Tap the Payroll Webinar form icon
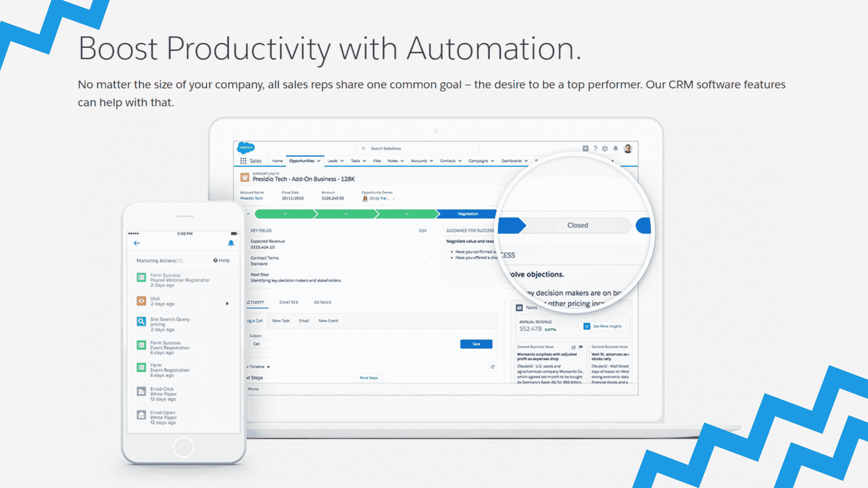 (x=142, y=277)
